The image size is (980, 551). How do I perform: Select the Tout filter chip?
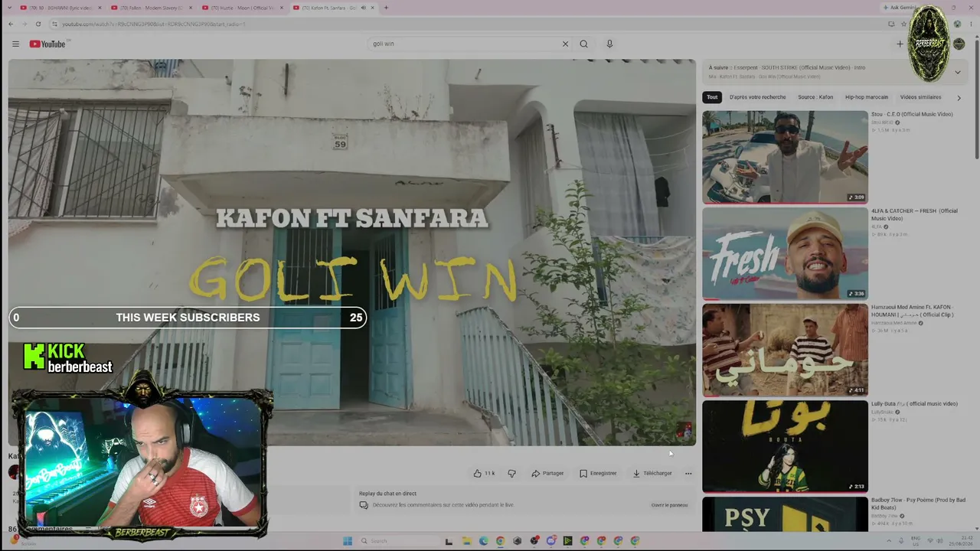tap(712, 97)
